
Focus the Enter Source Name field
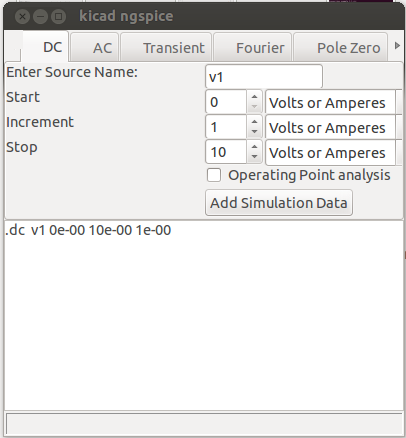click(264, 77)
